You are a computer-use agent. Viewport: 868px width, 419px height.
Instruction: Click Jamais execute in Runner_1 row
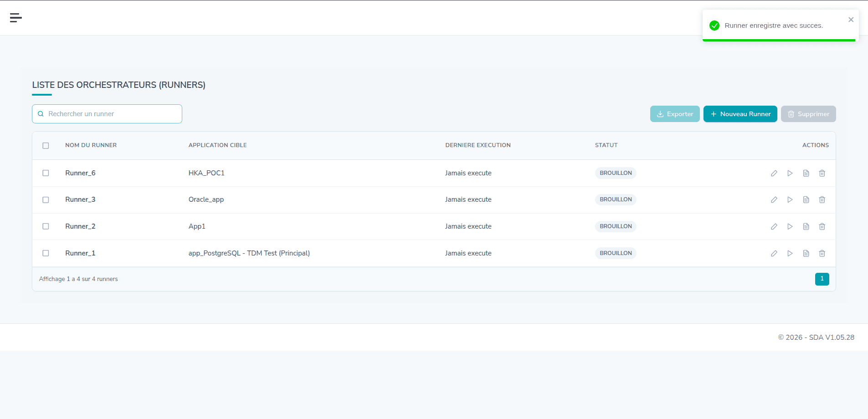click(468, 253)
